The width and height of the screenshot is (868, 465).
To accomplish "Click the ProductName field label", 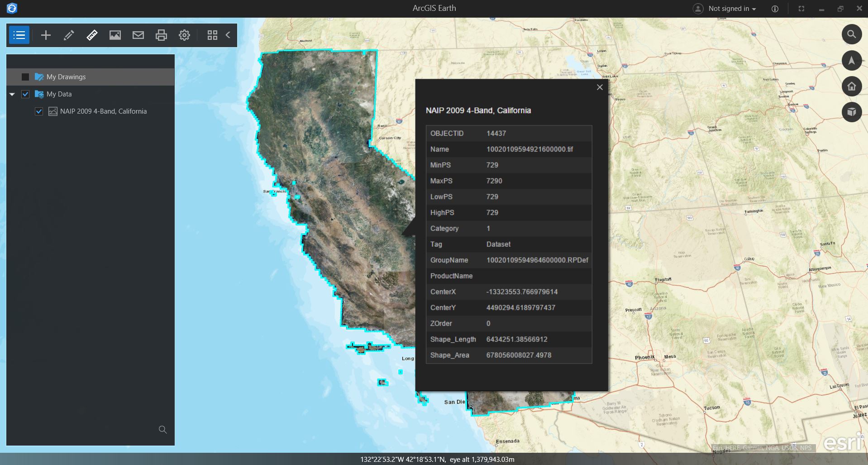I will click(x=451, y=276).
